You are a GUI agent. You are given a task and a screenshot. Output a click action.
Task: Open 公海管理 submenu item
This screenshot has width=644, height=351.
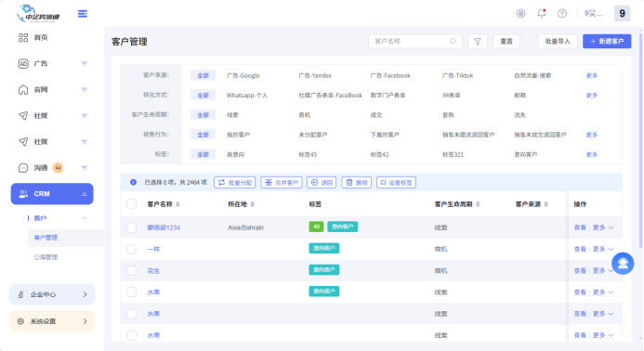(46, 257)
